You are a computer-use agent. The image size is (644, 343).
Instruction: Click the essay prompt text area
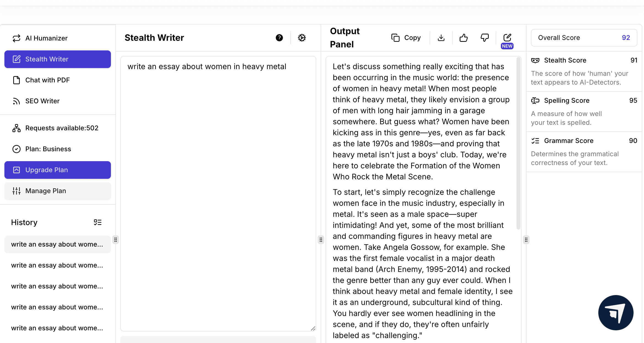(218, 193)
